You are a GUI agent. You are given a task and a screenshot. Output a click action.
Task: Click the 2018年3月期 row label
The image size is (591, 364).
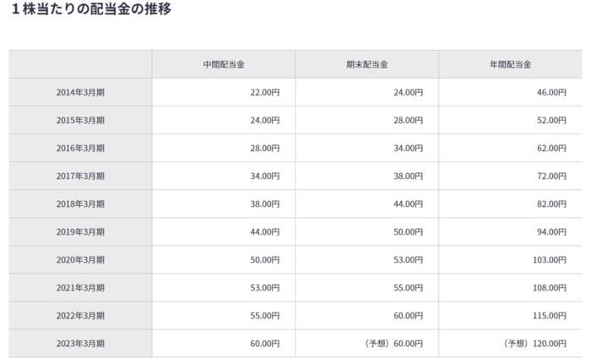(x=80, y=204)
